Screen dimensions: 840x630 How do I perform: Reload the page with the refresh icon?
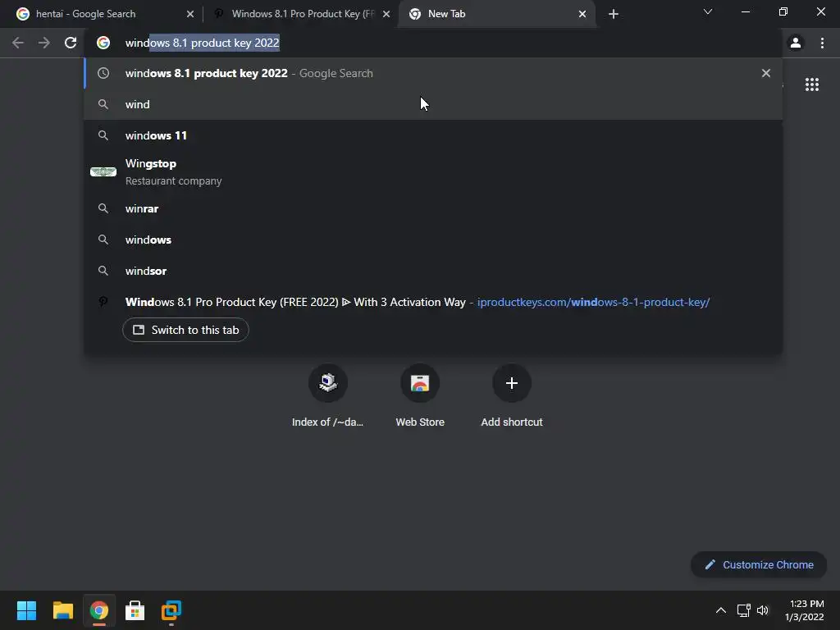coord(71,43)
